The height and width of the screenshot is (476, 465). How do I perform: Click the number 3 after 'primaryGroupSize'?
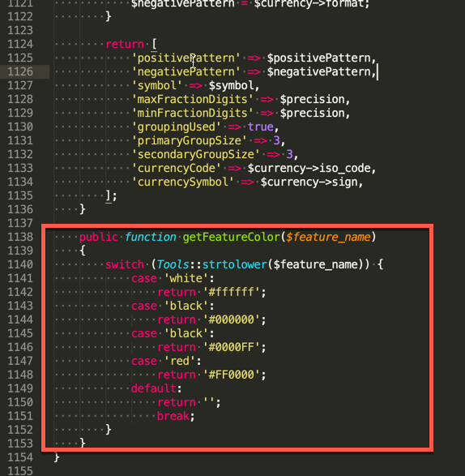point(276,140)
